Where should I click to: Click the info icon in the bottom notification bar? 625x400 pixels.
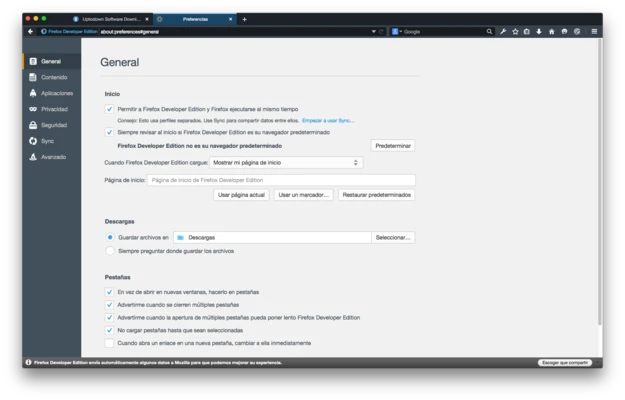tap(28, 363)
